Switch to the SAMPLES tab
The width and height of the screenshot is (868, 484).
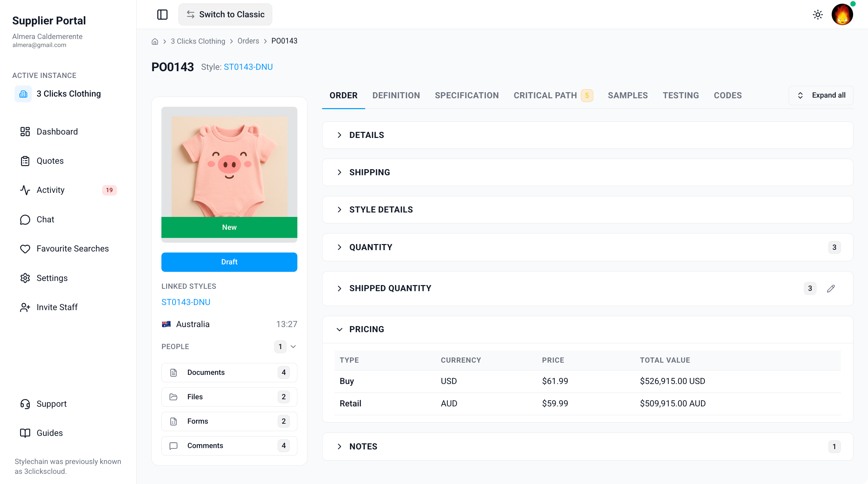pyautogui.click(x=628, y=95)
